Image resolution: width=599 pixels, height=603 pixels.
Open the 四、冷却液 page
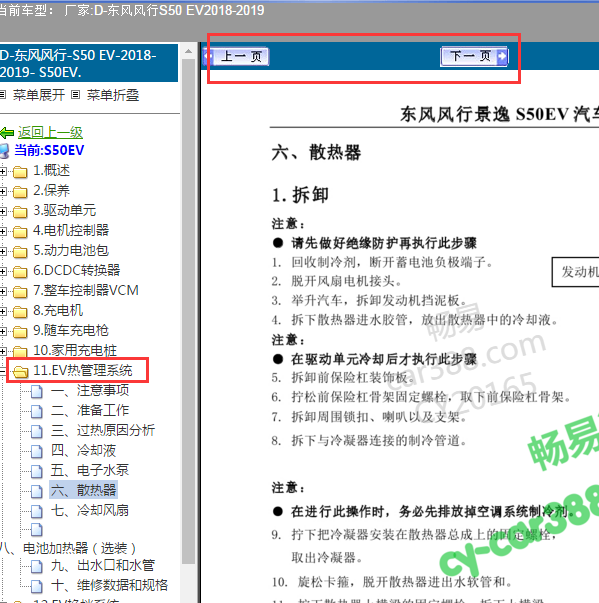(83, 450)
